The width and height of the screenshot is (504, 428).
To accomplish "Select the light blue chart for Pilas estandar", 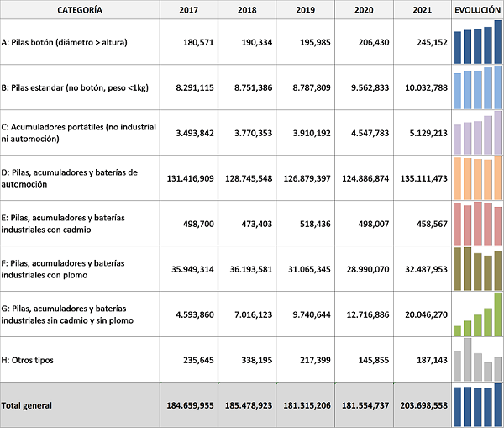I will click(477, 88).
